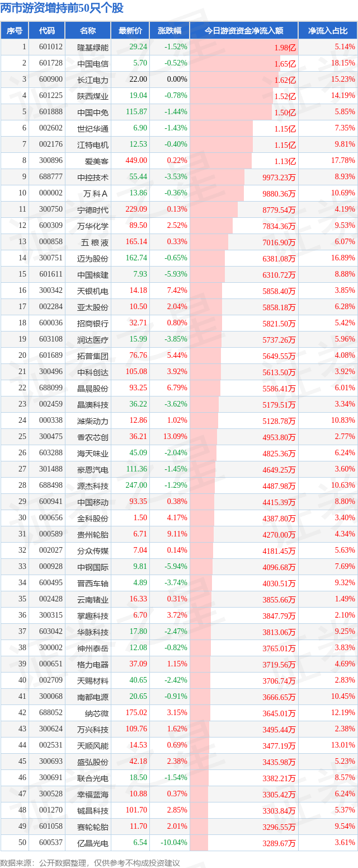Select stock name 海天味业
Viewport: 358px width, 868px height.
coord(93,453)
